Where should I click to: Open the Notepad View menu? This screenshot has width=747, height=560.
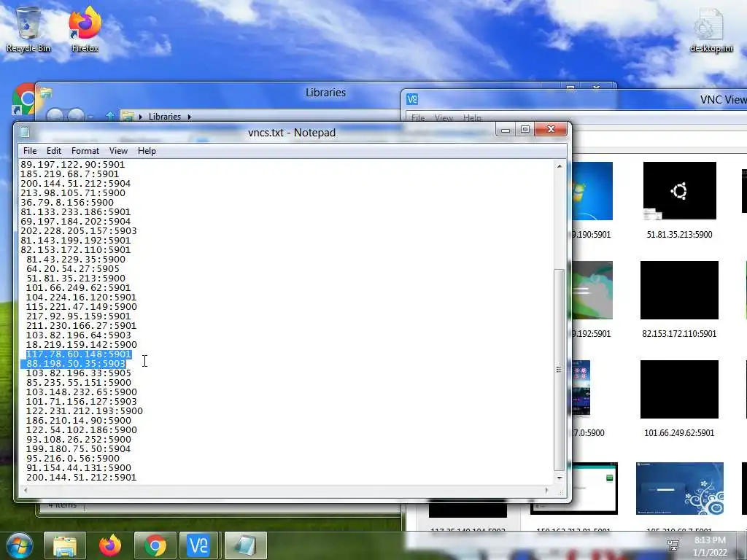click(118, 150)
